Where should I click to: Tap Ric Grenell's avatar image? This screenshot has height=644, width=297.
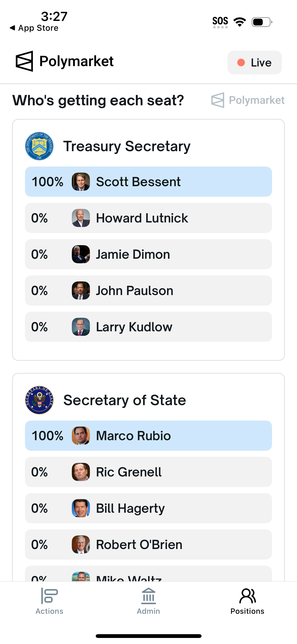(x=81, y=472)
